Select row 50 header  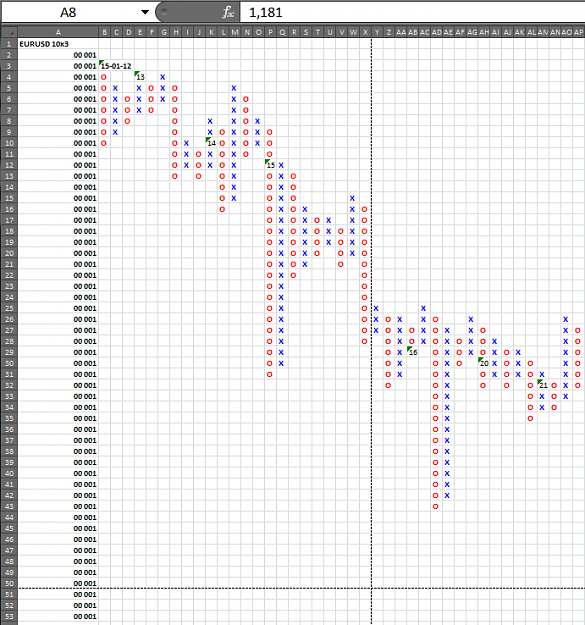10,583
